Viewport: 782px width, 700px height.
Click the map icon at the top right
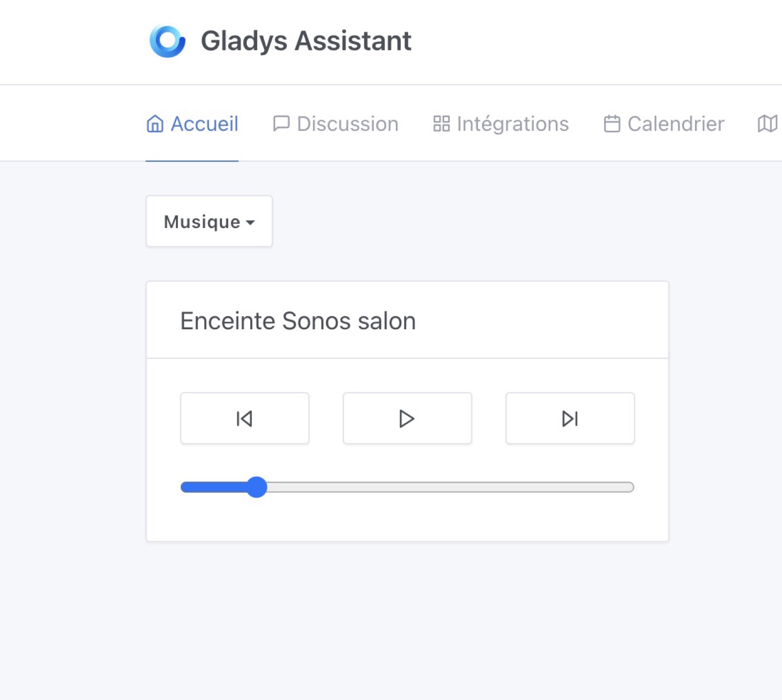coord(767,124)
